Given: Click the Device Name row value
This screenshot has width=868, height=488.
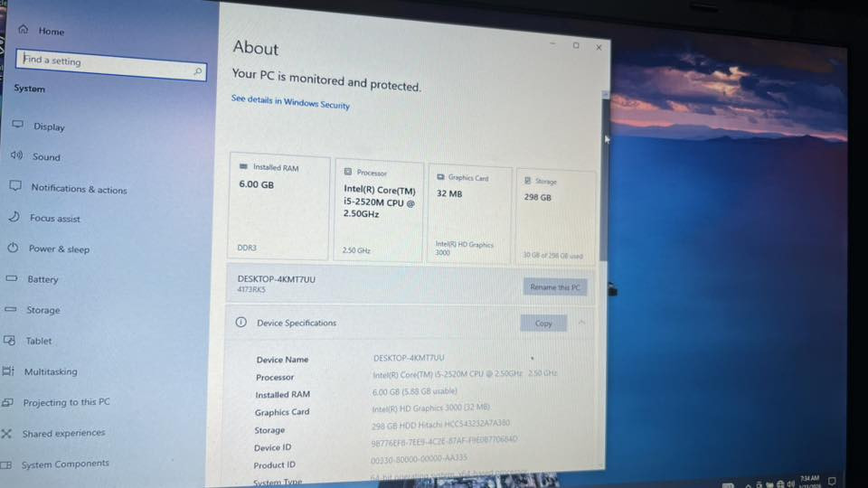Looking at the screenshot, I should click(409, 358).
